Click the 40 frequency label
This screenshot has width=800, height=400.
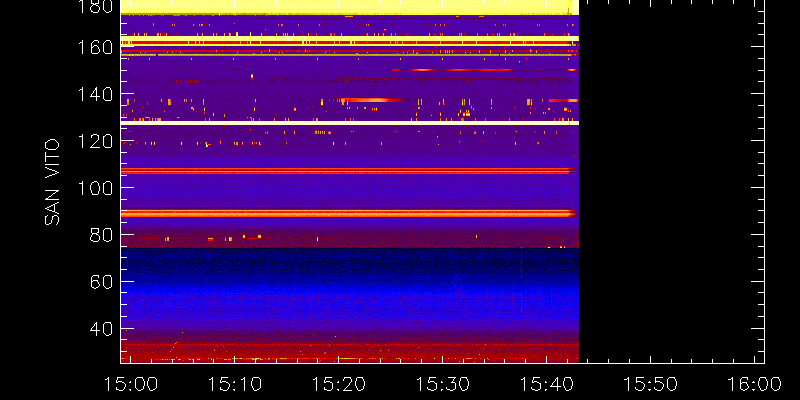[101, 329]
